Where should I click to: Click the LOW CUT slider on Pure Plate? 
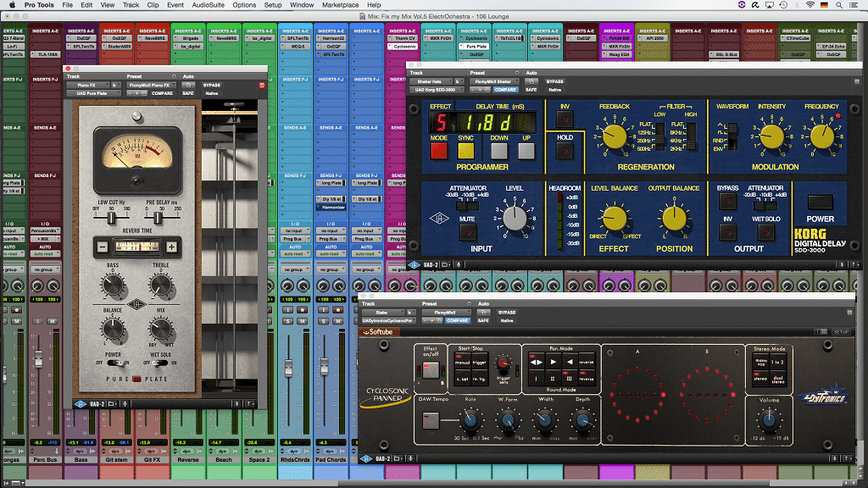pos(111,218)
